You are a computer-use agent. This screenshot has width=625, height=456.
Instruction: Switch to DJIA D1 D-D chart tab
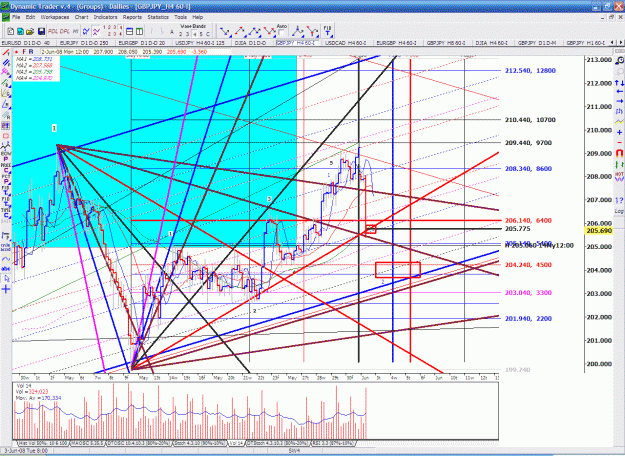251,43
